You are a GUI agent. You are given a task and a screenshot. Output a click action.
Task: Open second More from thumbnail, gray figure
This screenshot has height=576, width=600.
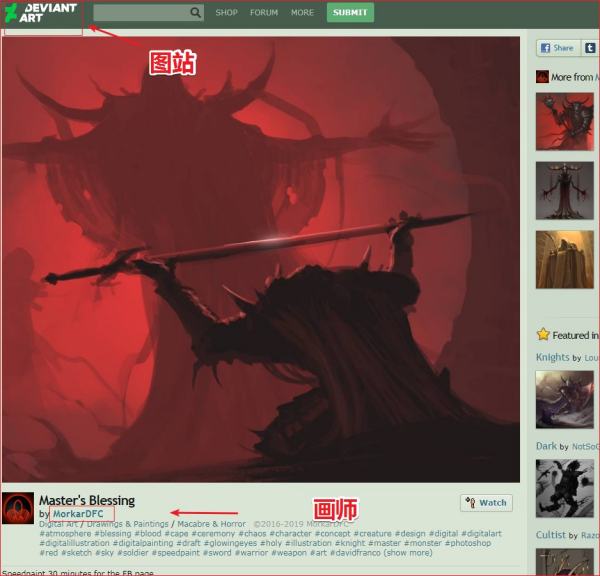coord(565,190)
